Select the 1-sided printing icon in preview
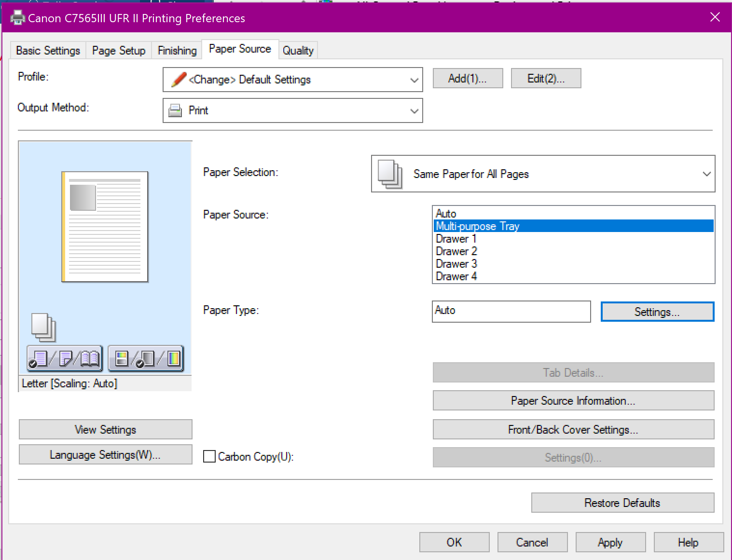This screenshot has width=732, height=560. click(x=39, y=358)
